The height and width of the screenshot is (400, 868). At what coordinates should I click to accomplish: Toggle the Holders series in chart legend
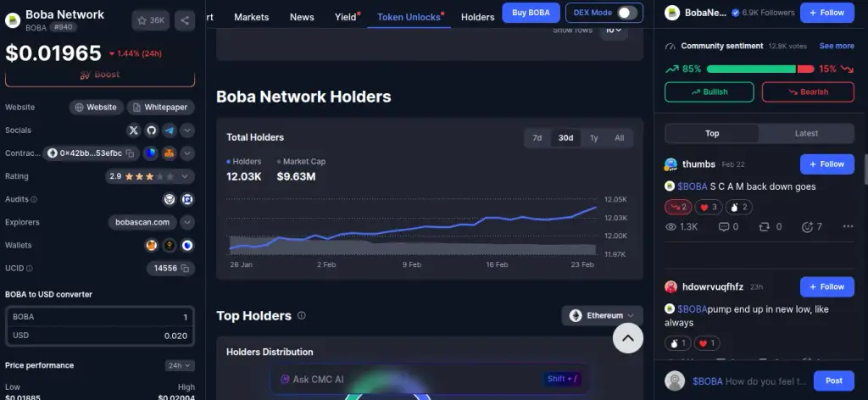click(x=243, y=162)
